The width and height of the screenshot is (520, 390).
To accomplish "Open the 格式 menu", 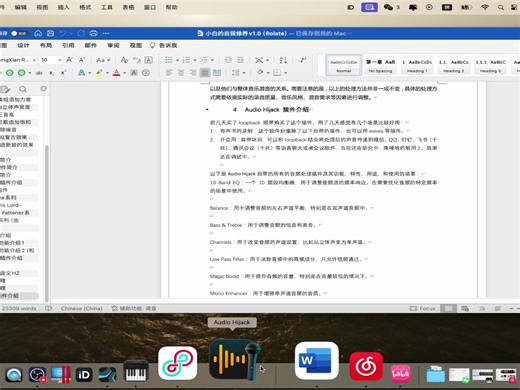I will point(85,7).
